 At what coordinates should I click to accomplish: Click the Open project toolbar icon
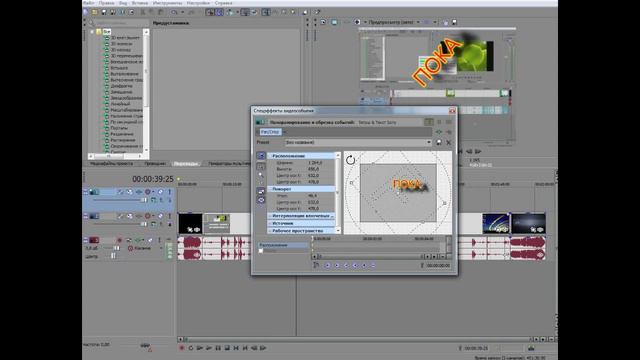click(95, 12)
